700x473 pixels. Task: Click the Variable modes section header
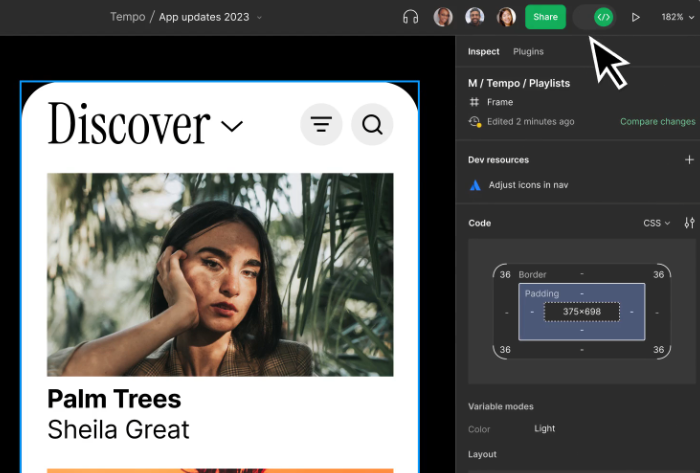pos(500,407)
